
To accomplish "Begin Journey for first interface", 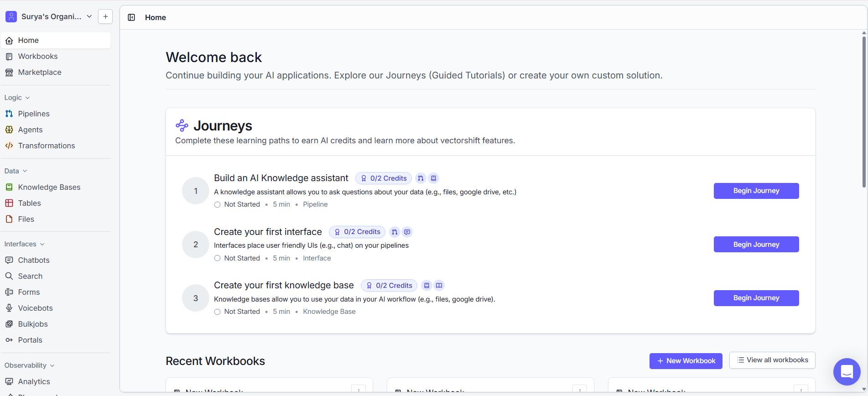I will [x=756, y=245].
